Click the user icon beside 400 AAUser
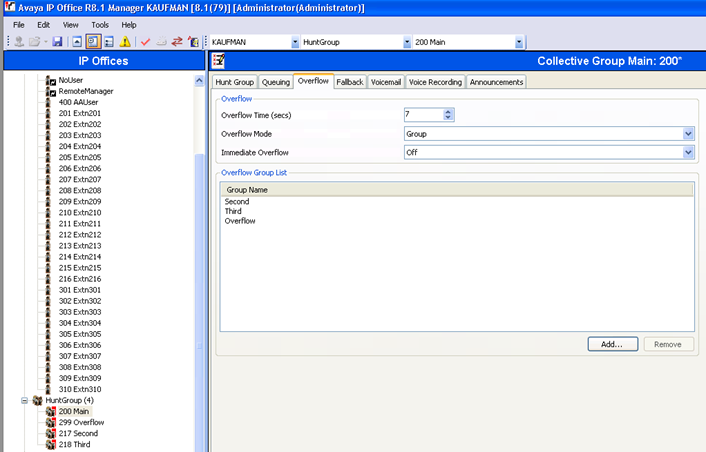706x452 pixels. click(x=49, y=102)
